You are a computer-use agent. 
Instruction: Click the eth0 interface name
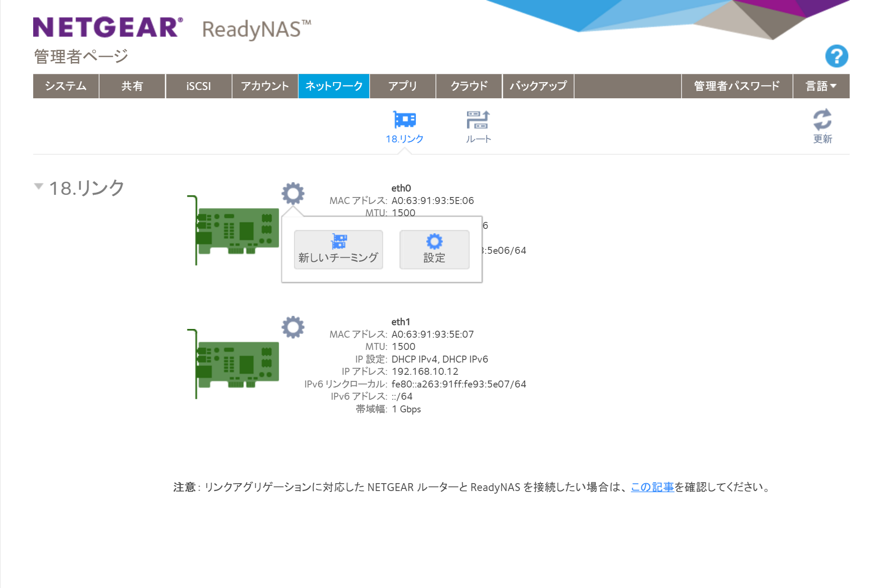[401, 188]
